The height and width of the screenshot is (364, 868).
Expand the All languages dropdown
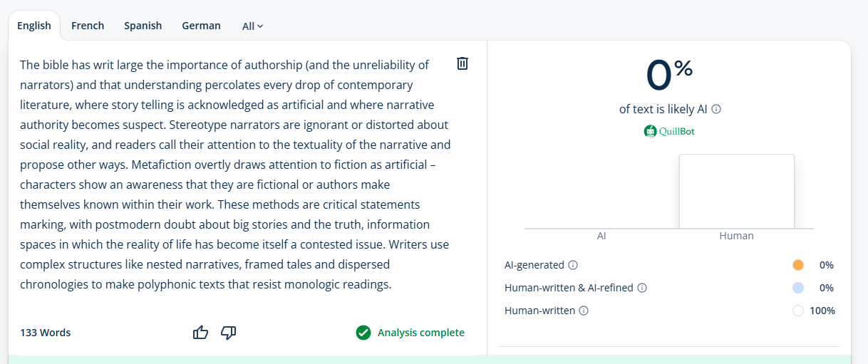tap(252, 26)
